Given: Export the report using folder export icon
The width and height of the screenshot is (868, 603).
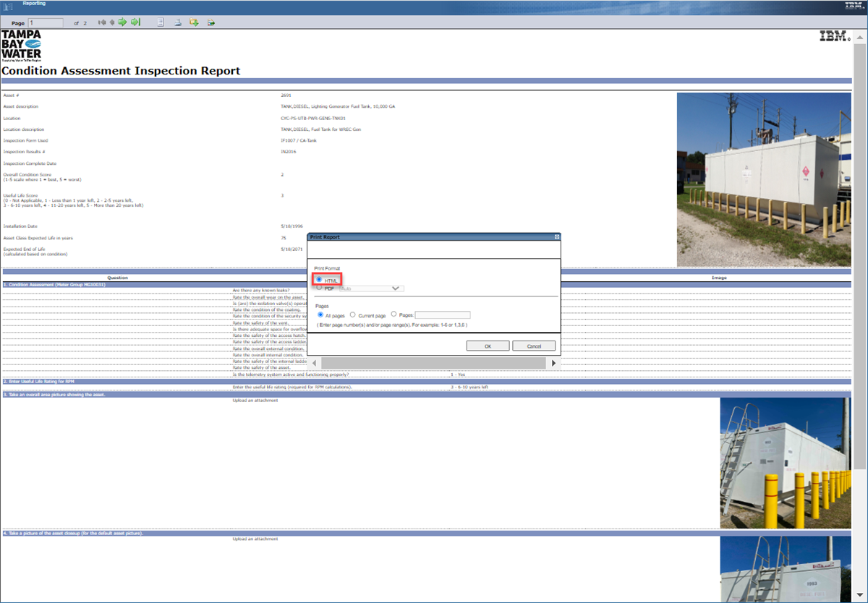Looking at the screenshot, I should [x=195, y=22].
